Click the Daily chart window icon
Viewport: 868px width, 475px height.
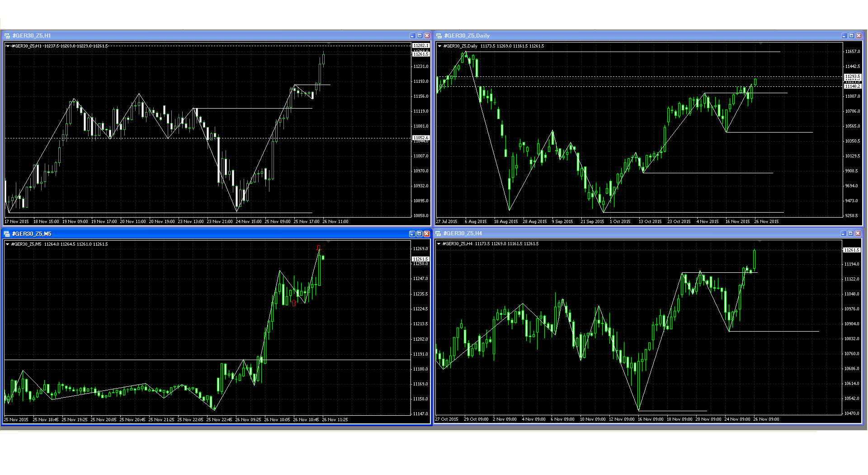[439, 36]
